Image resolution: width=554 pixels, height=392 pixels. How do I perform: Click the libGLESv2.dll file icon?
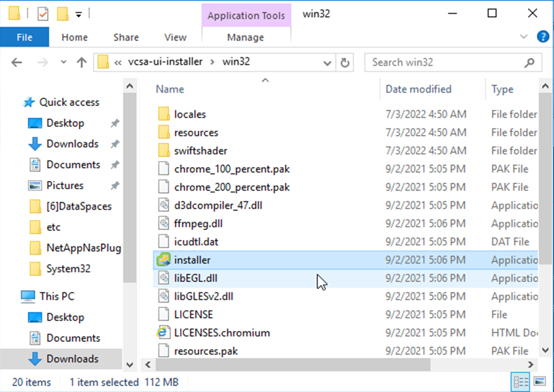pyautogui.click(x=164, y=296)
